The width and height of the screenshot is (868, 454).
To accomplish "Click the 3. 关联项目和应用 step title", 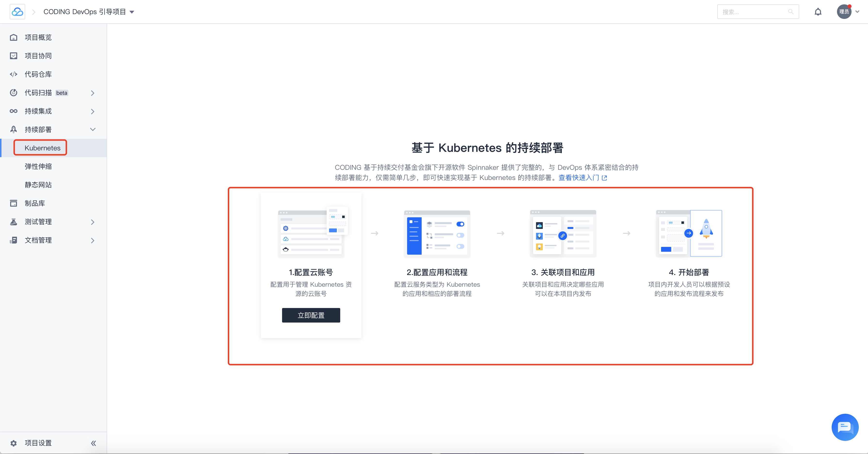I will click(x=563, y=272).
